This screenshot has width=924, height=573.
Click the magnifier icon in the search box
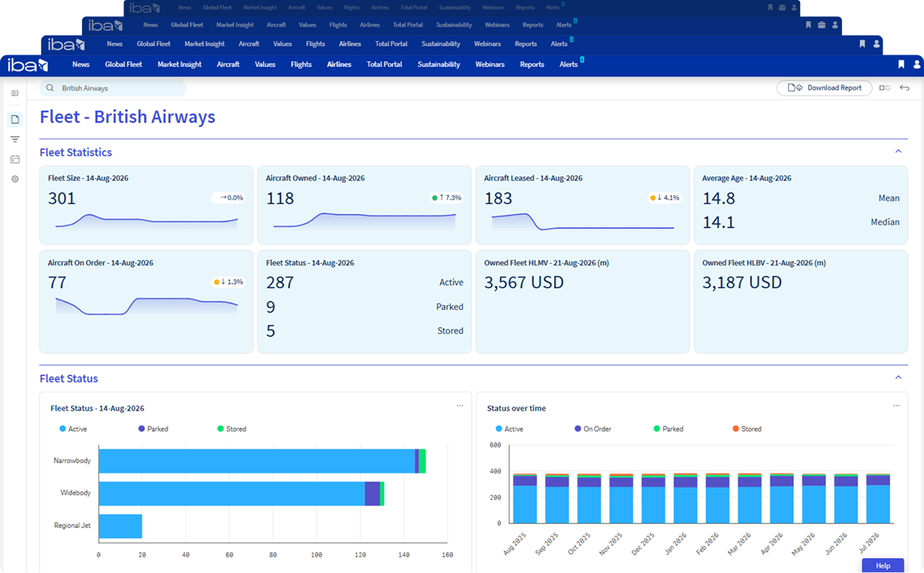[50, 88]
